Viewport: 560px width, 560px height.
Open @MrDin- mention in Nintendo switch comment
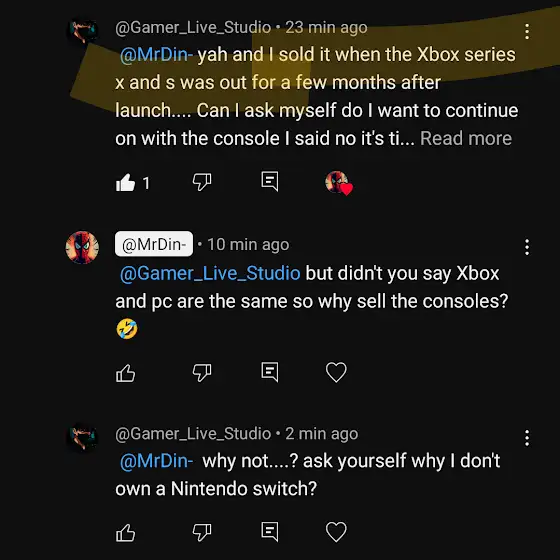point(156,461)
